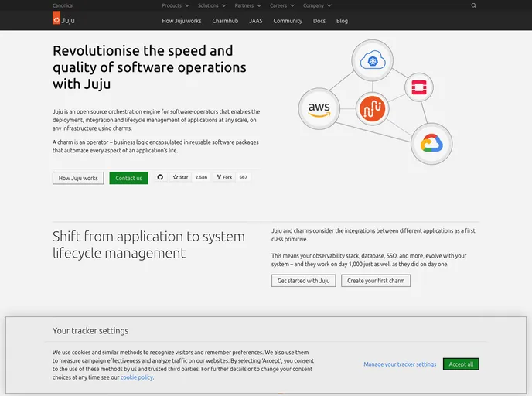The height and width of the screenshot is (396, 532).
Task: Click Create your first charm button
Action: [x=376, y=281]
